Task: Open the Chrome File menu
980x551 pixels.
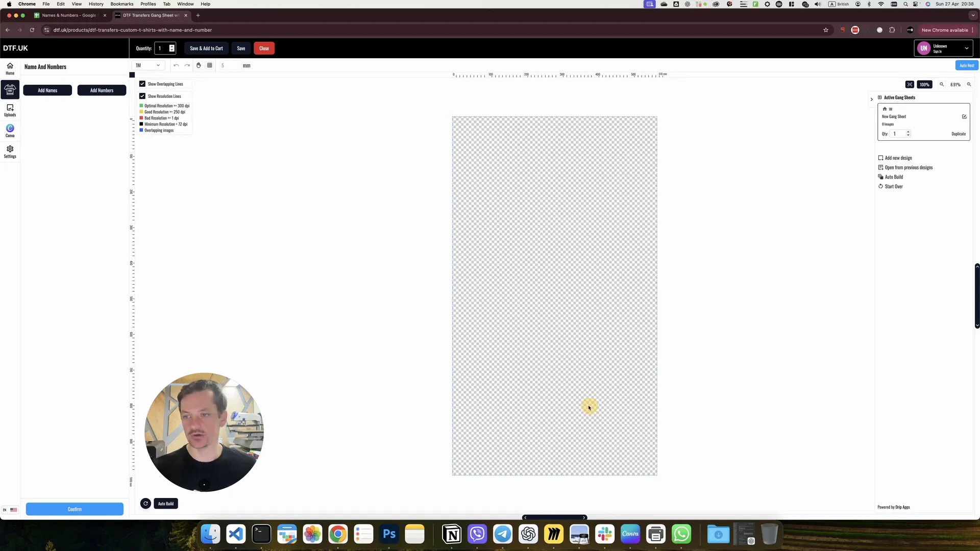Action: click(x=46, y=4)
